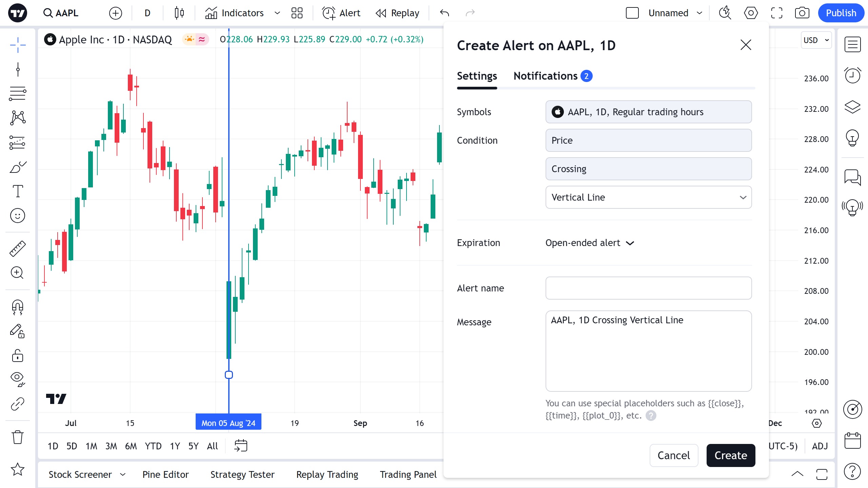868x488 pixels.
Task: Toggle ADJ price adjustment
Action: 820,446
